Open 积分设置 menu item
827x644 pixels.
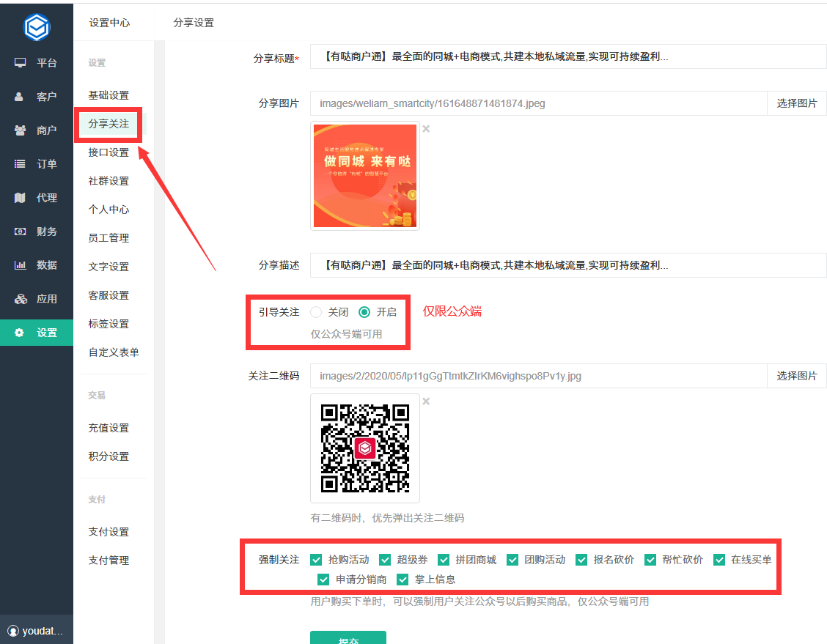click(x=109, y=456)
